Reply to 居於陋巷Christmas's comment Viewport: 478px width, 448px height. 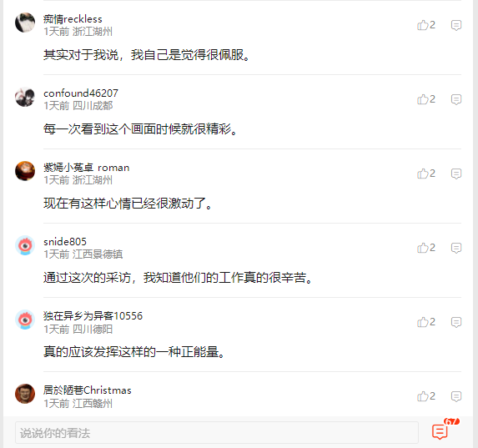coord(456,397)
